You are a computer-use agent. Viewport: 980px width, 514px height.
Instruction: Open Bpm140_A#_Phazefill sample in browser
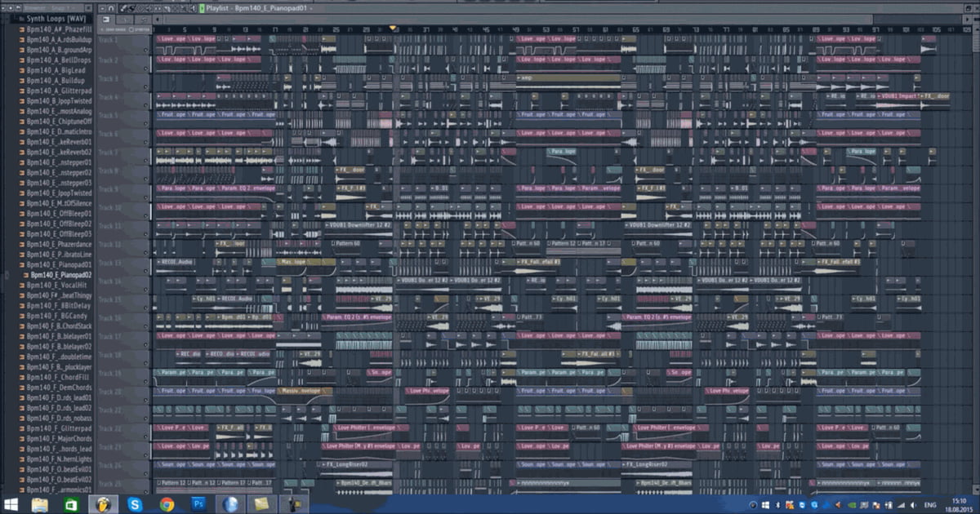[x=57, y=29]
